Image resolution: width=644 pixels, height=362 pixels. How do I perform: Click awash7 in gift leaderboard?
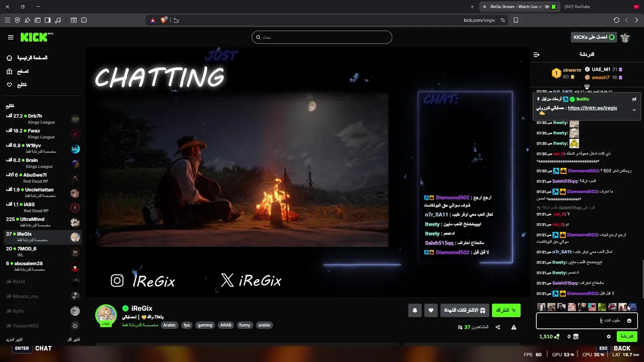600,77
